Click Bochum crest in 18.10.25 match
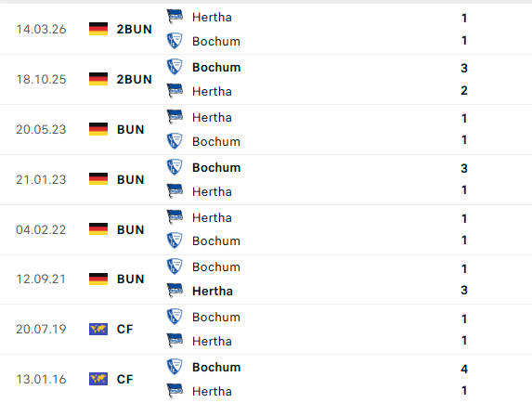The width and height of the screenshot is (532, 403). coord(175,67)
